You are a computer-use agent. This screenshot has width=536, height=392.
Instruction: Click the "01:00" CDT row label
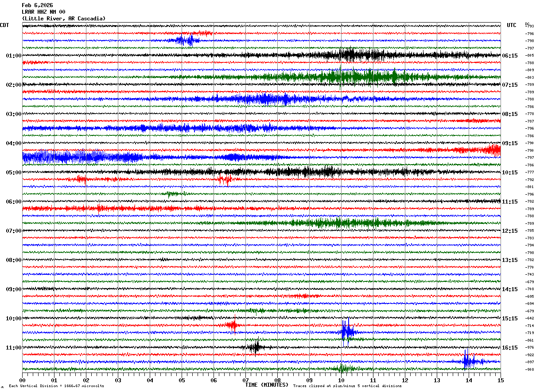click(14, 56)
